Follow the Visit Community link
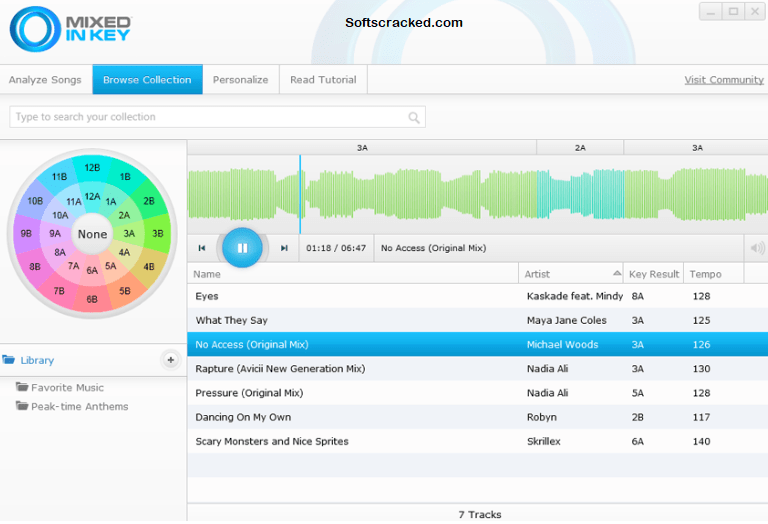The height and width of the screenshot is (524, 768). click(724, 80)
